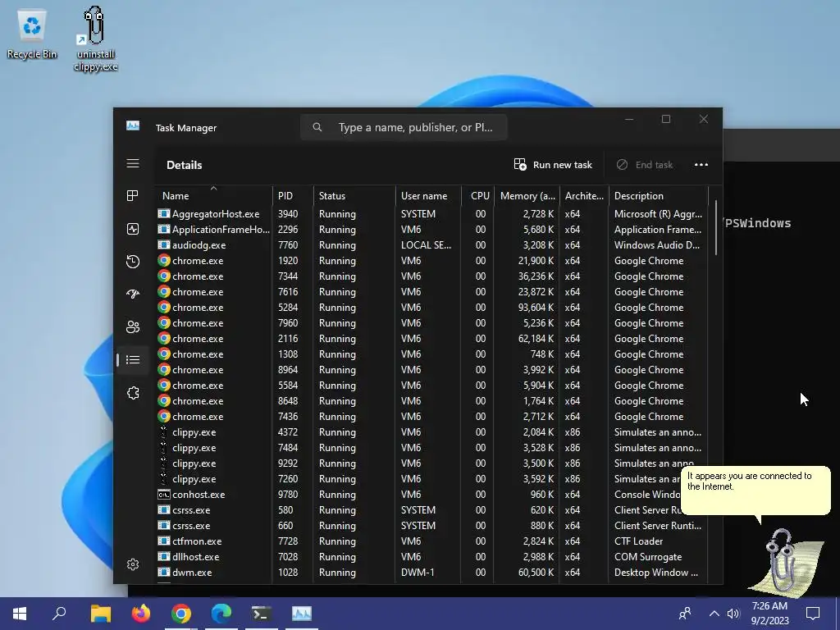Open Startup apps page in sidebar

coord(133,294)
